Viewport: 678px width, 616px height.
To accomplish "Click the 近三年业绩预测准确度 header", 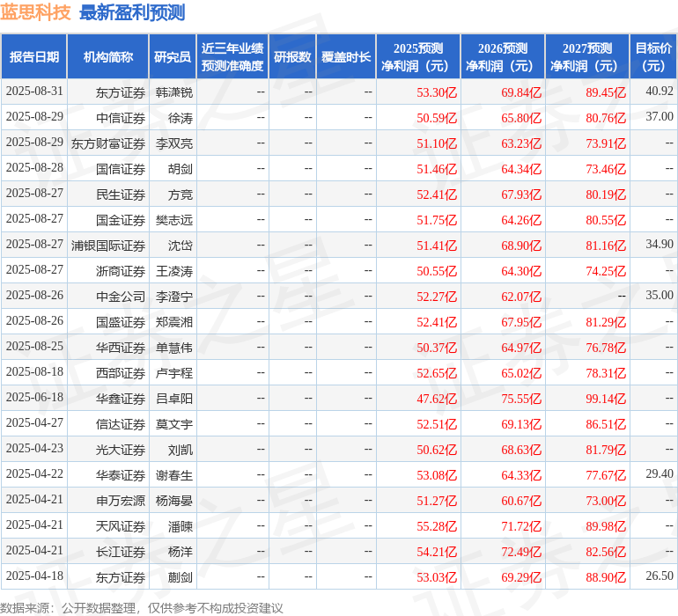I will pos(232,56).
